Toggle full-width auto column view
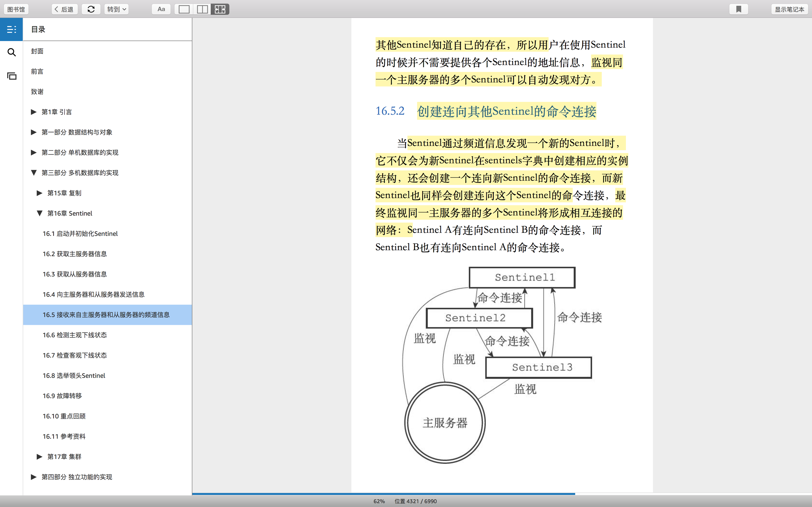The height and width of the screenshot is (507, 812). (x=220, y=9)
